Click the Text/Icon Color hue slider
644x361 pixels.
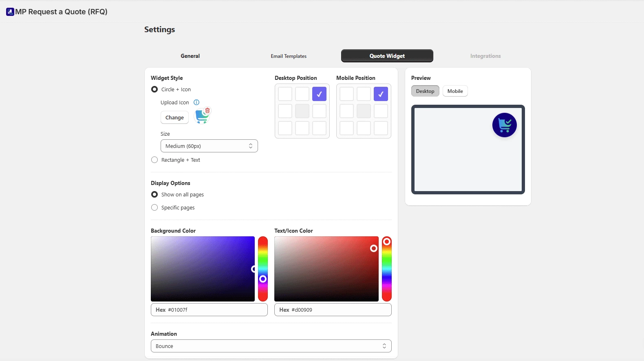(x=387, y=269)
